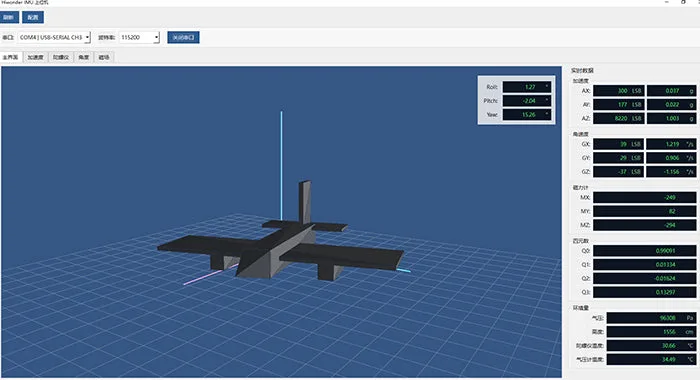This screenshot has width=700, height=380.
Task: Select the 高度 height value in cm
Action: (x=651, y=332)
